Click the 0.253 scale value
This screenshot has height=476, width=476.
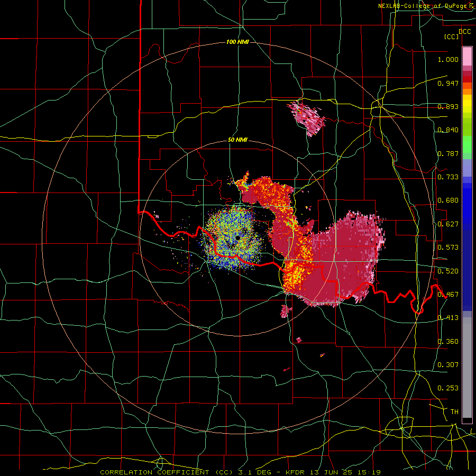448,388
